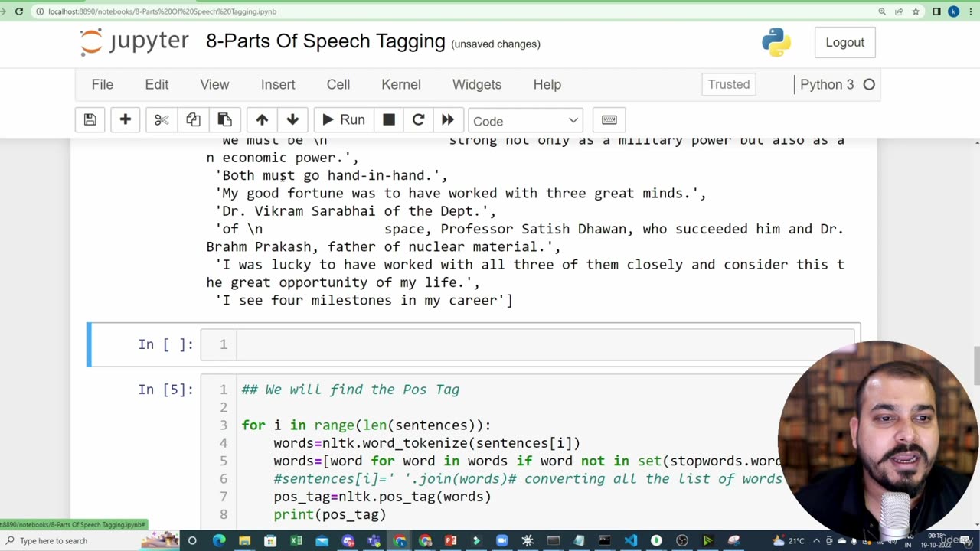Bookmark this page with the star icon
Screen dimensions: 980x551
pos(916,11)
